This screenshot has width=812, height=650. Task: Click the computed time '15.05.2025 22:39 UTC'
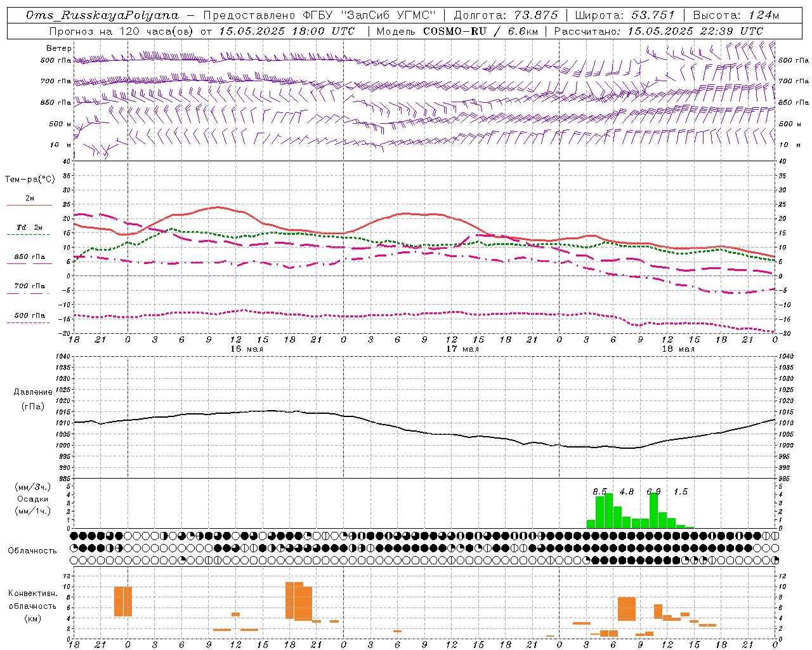(x=695, y=31)
